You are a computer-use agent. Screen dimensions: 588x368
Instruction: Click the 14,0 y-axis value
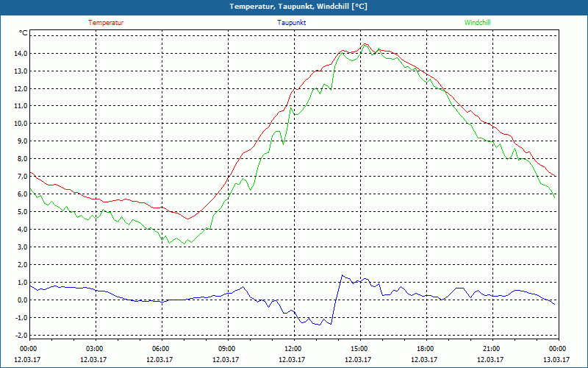[21, 53]
